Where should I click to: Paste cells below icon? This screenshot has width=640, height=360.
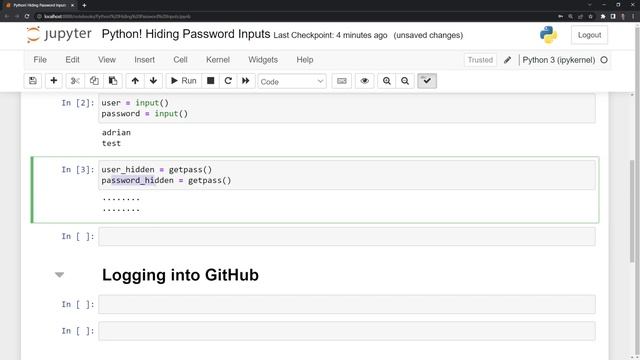click(x=113, y=81)
